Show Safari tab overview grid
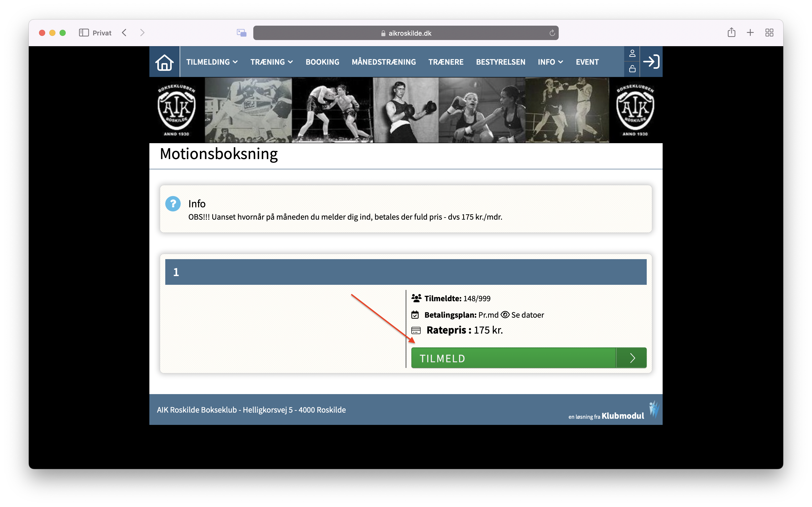The width and height of the screenshot is (812, 507). [769, 33]
